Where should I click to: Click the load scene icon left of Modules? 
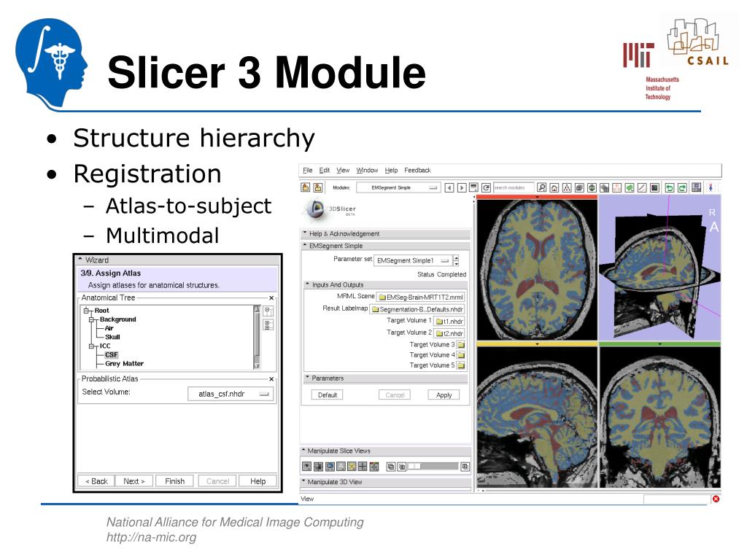305,187
